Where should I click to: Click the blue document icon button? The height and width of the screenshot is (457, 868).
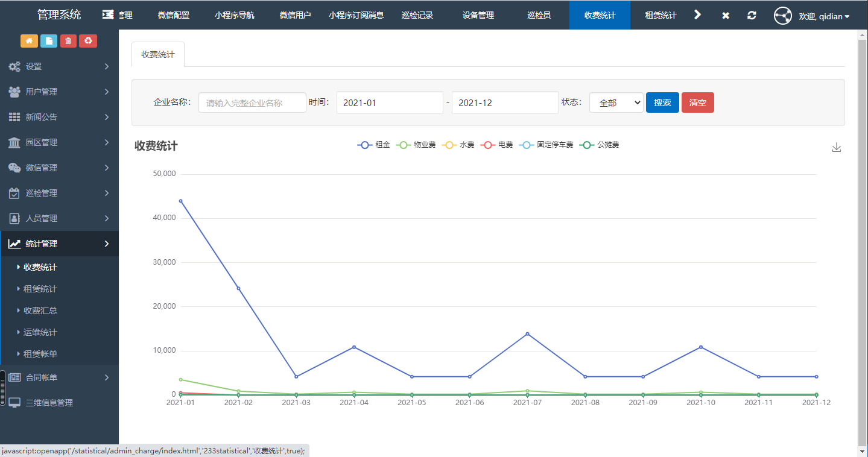49,41
